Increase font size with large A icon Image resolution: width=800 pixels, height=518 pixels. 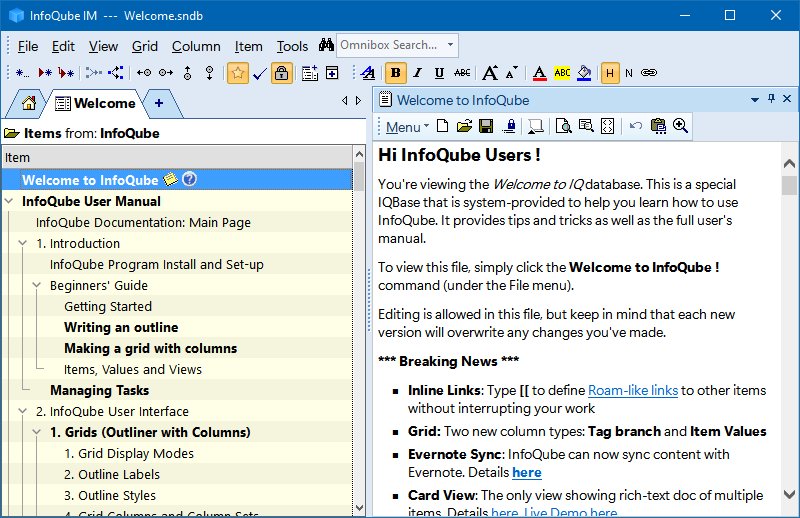point(490,73)
